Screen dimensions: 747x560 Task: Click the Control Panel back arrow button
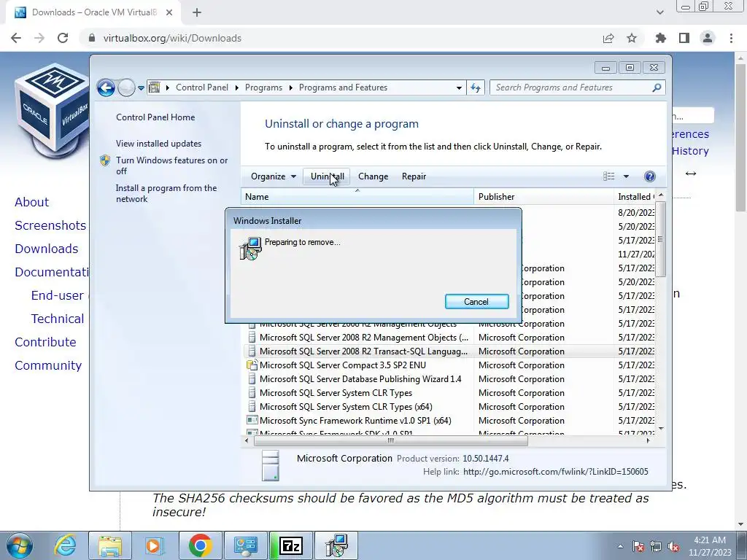point(106,87)
